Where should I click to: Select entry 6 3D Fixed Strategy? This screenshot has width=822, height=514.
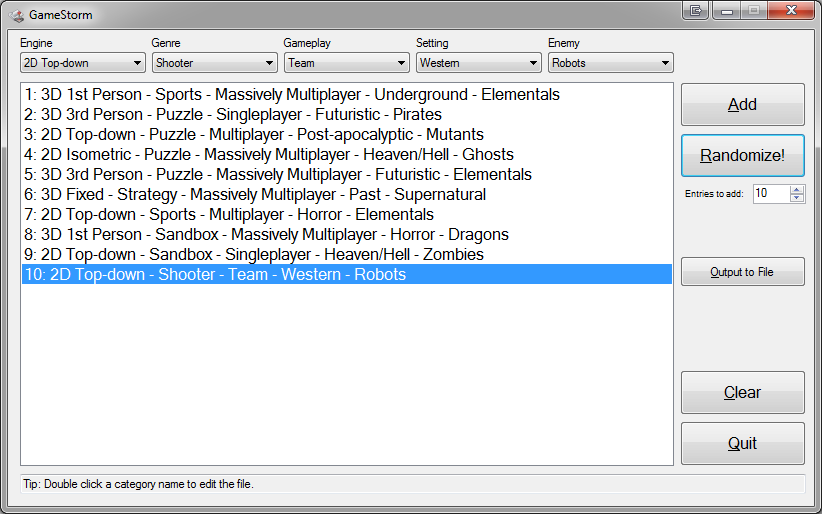click(255, 195)
